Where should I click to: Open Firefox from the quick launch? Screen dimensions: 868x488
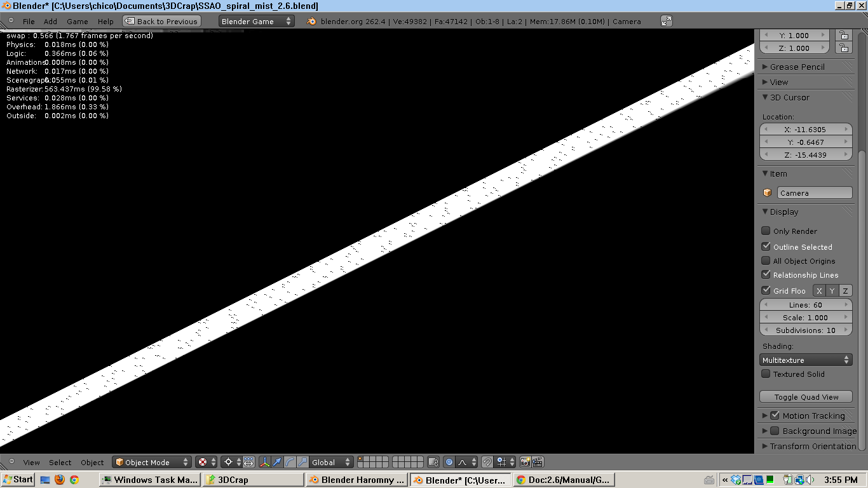[x=60, y=480]
